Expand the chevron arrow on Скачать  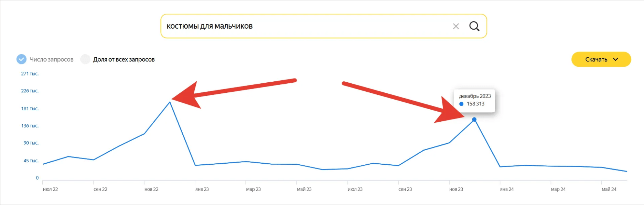[x=615, y=59]
